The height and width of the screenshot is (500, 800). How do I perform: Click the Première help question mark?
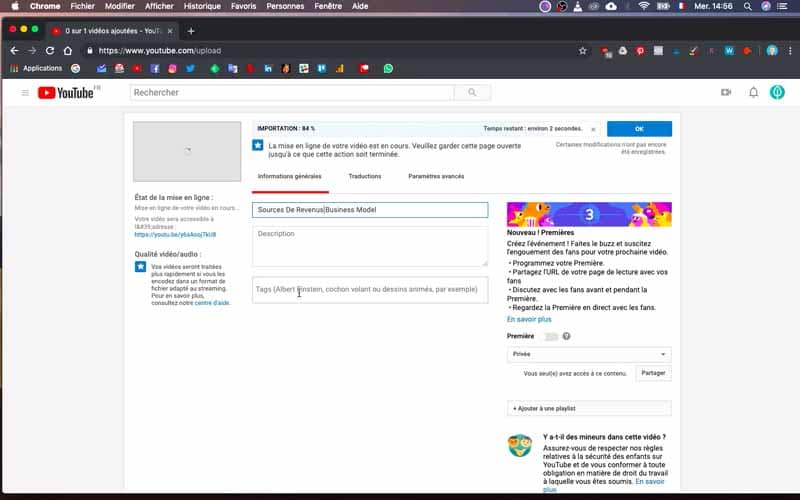pyautogui.click(x=566, y=336)
